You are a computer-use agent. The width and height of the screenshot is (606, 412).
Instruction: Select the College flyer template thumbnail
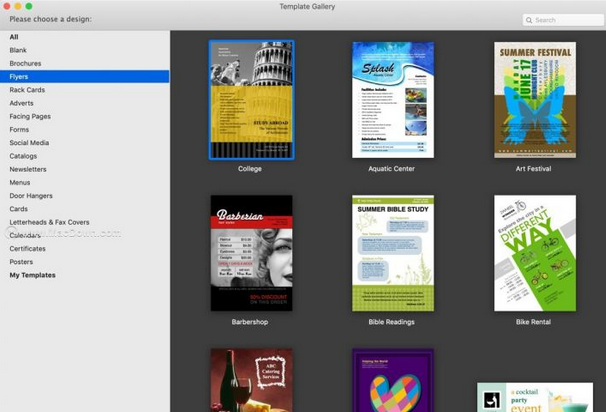click(x=251, y=100)
